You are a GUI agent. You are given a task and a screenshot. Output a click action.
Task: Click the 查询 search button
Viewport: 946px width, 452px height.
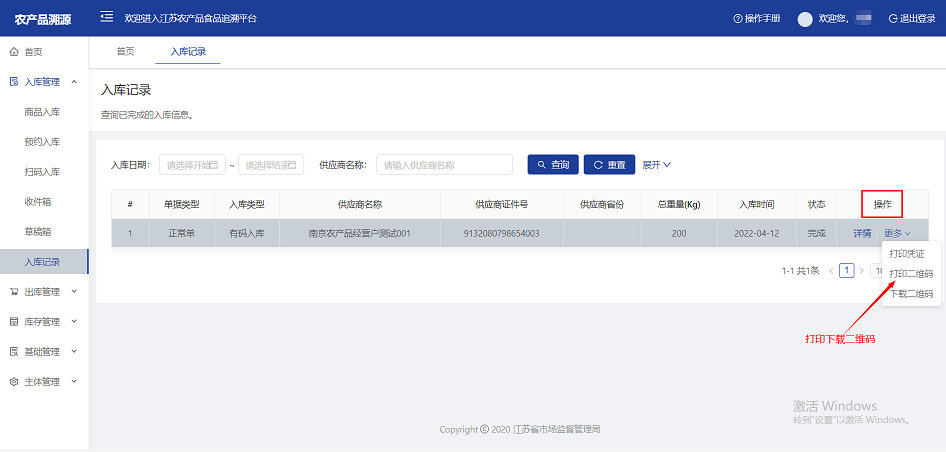point(553,165)
